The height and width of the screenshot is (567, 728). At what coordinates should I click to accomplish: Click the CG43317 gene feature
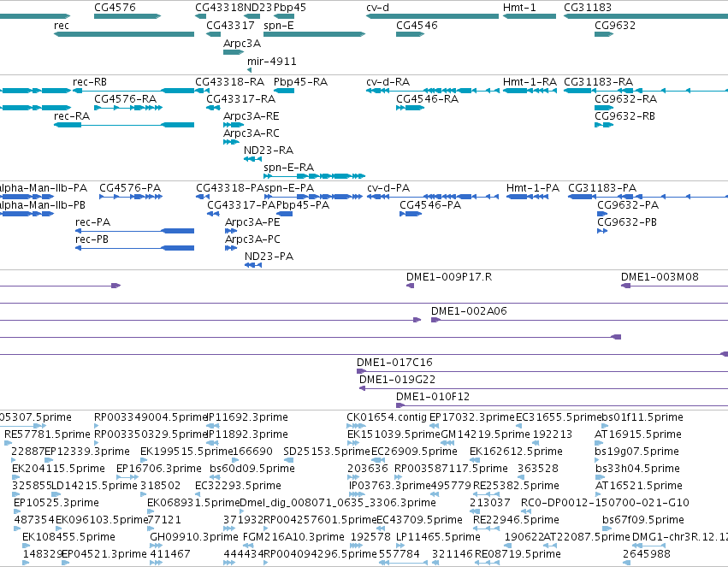point(213,34)
